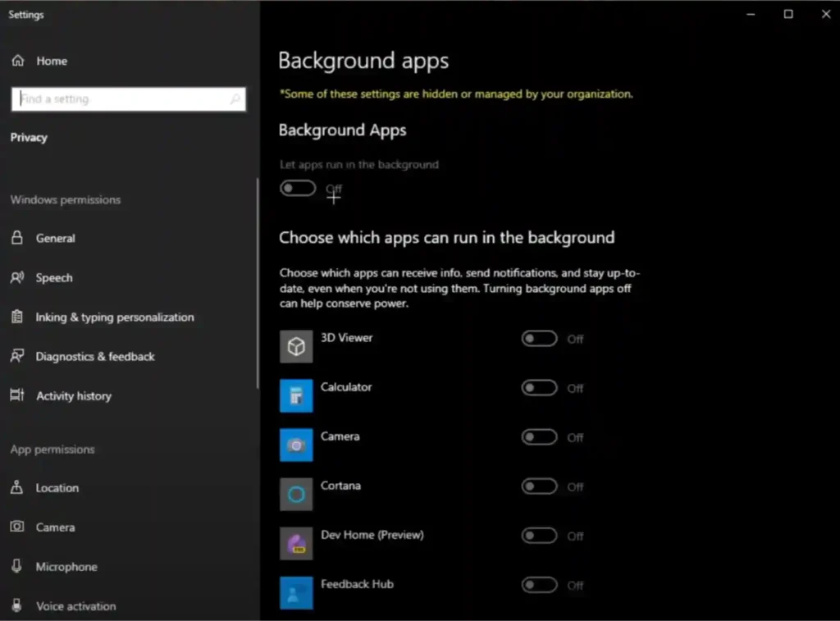Click the Find a setting search box
Viewport: 840px width, 621px height.
pyautogui.click(x=129, y=99)
